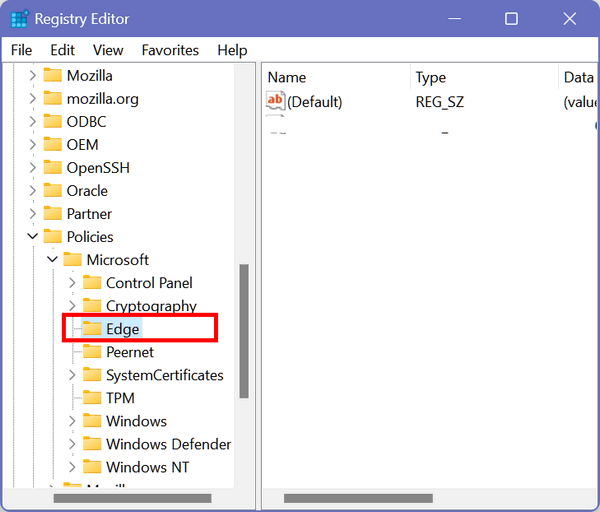Image resolution: width=600 pixels, height=512 pixels.
Task: Expand the mozilla.org key
Action: coord(33,99)
